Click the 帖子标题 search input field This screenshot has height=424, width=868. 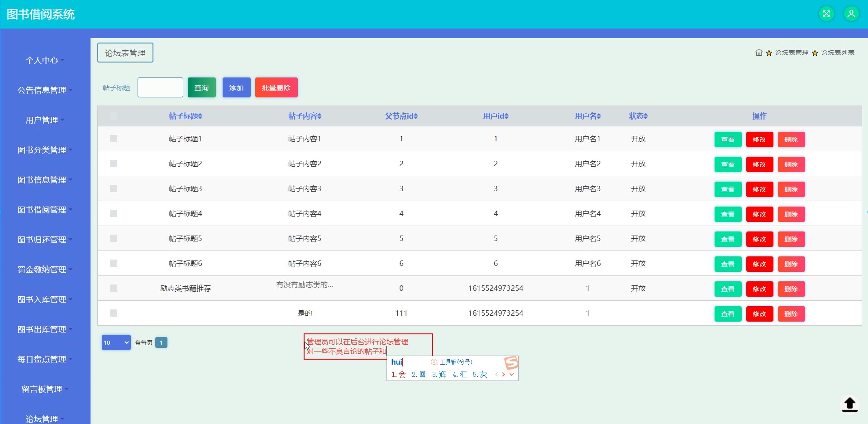tap(160, 87)
